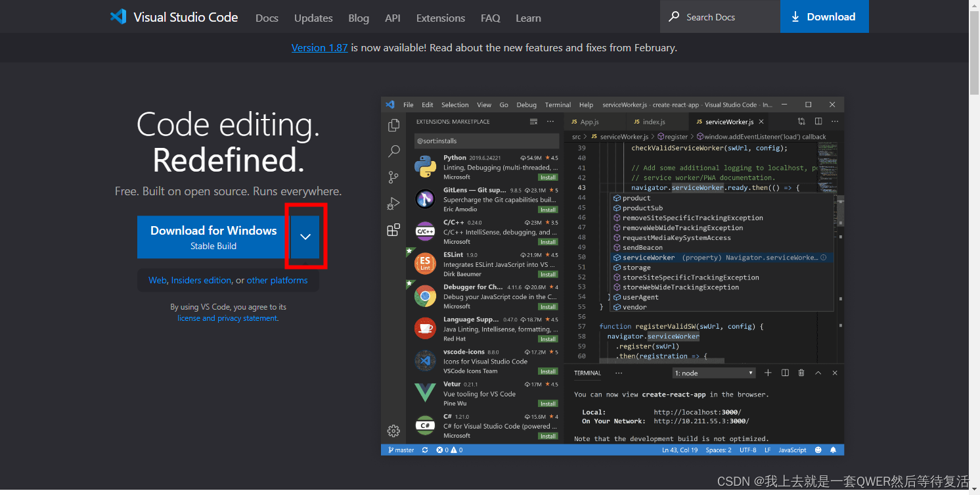Click the blue Download button in the header

(824, 16)
